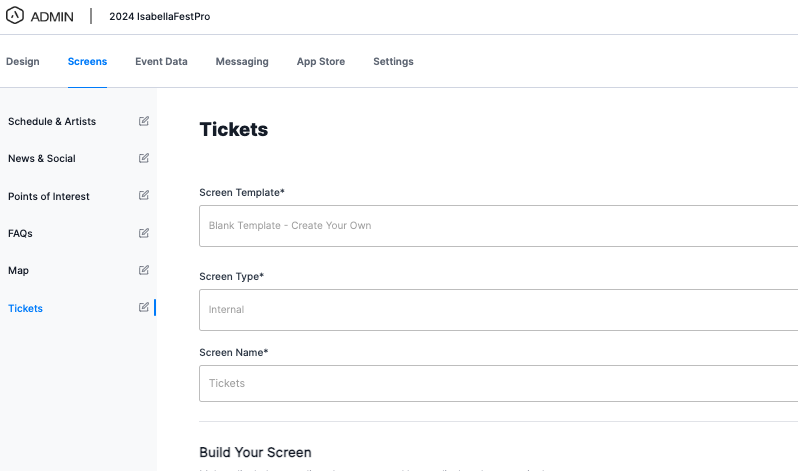Open the Event Data tab

(161, 62)
